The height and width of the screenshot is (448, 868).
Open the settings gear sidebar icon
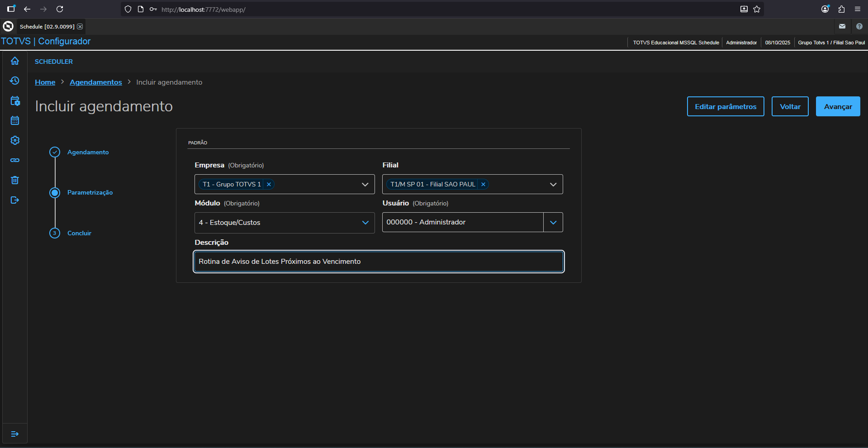(15, 140)
